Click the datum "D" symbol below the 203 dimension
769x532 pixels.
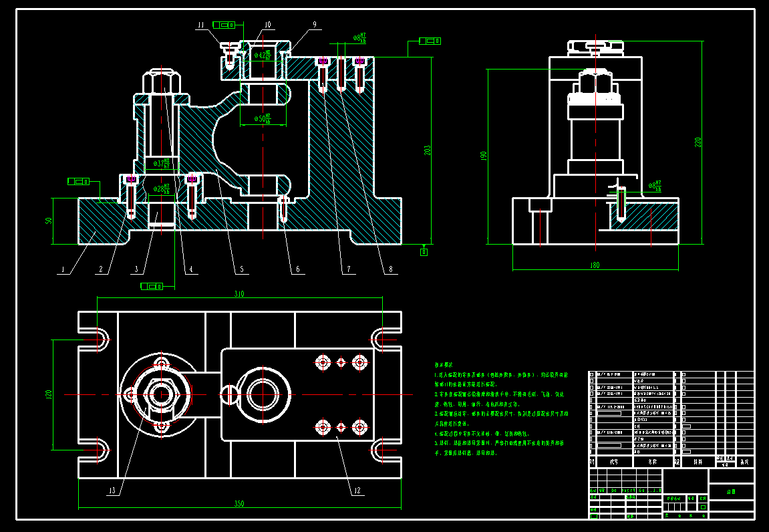pos(424,252)
